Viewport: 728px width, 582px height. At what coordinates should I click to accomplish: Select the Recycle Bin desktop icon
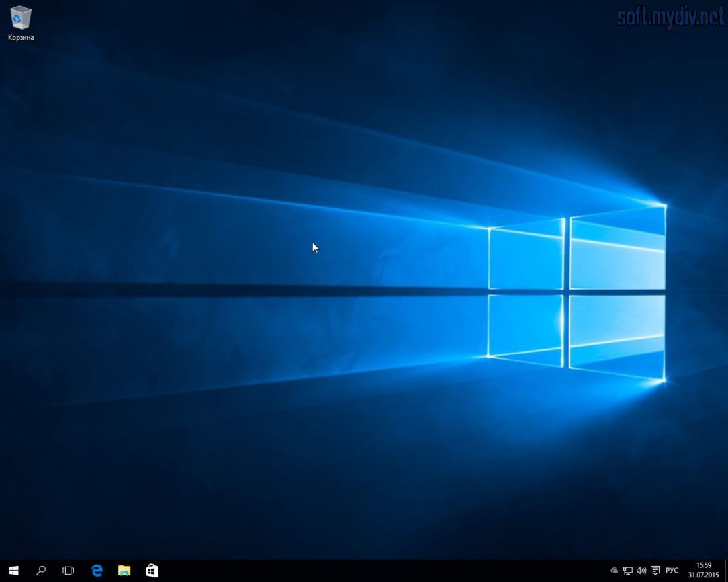21,17
